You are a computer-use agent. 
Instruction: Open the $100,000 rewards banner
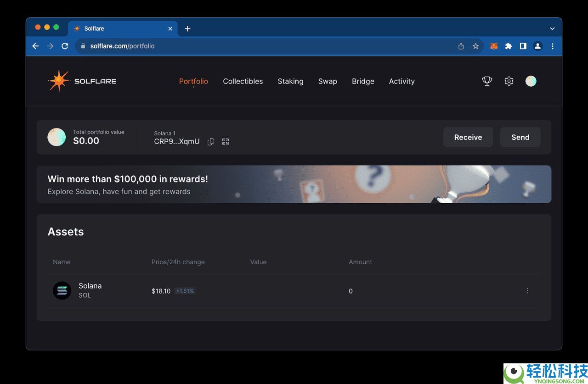coord(294,184)
